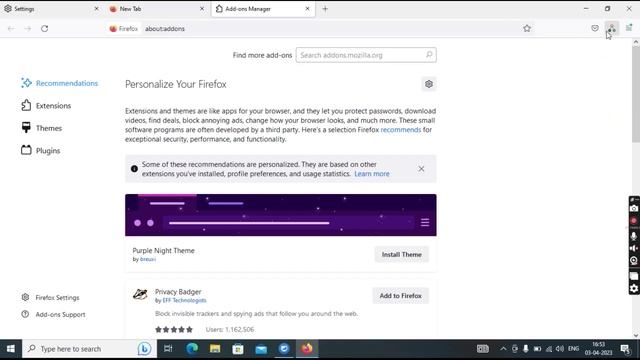Image resolution: width=640 pixels, height=360 pixels.
Task: Click the red record button in recorder panel
Action: click(x=634, y=221)
